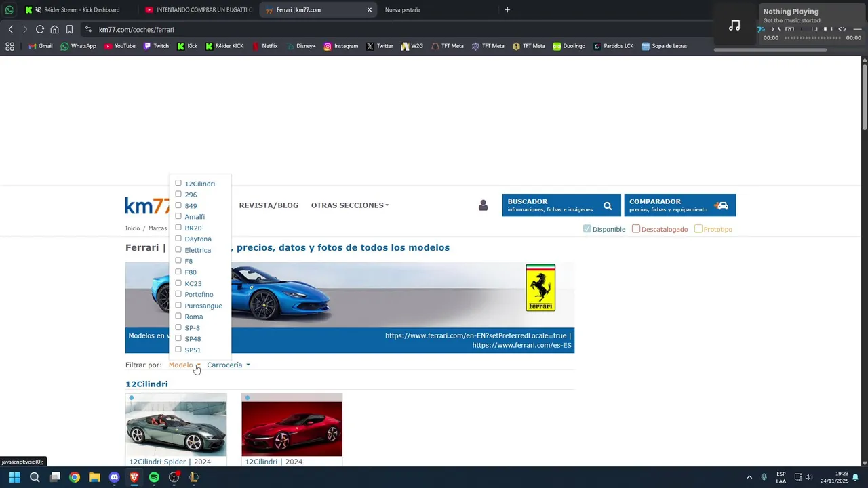Open the ferrari.com/es-ES link
Image resolution: width=868 pixels, height=488 pixels.
(522, 345)
